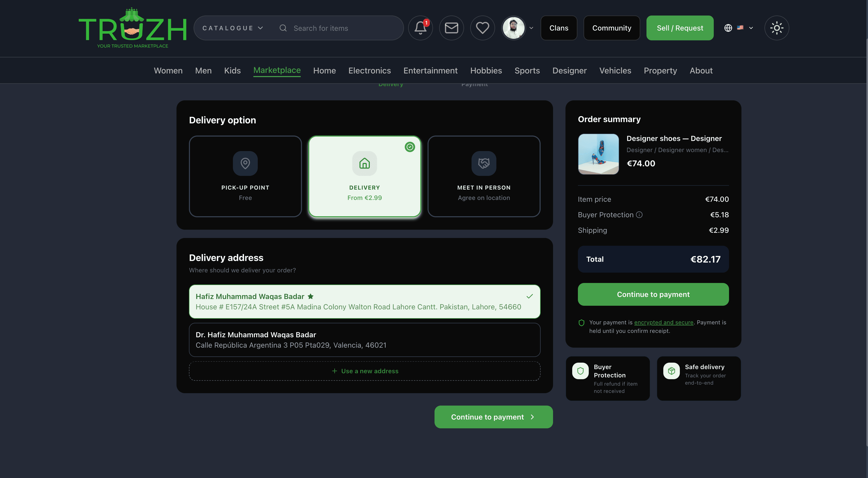Open the Catalogue dropdown

tap(232, 28)
